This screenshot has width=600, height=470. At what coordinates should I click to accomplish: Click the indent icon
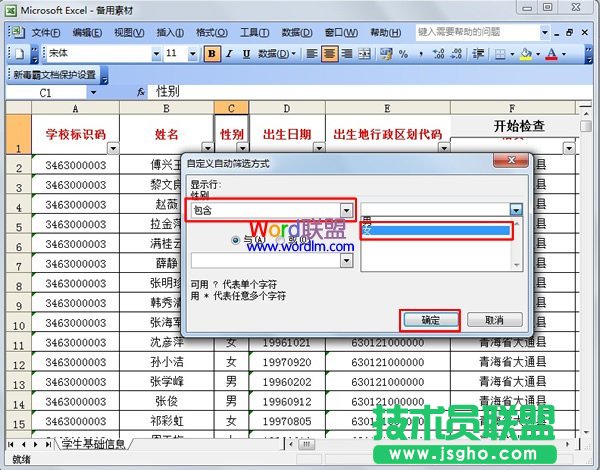click(478, 54)
